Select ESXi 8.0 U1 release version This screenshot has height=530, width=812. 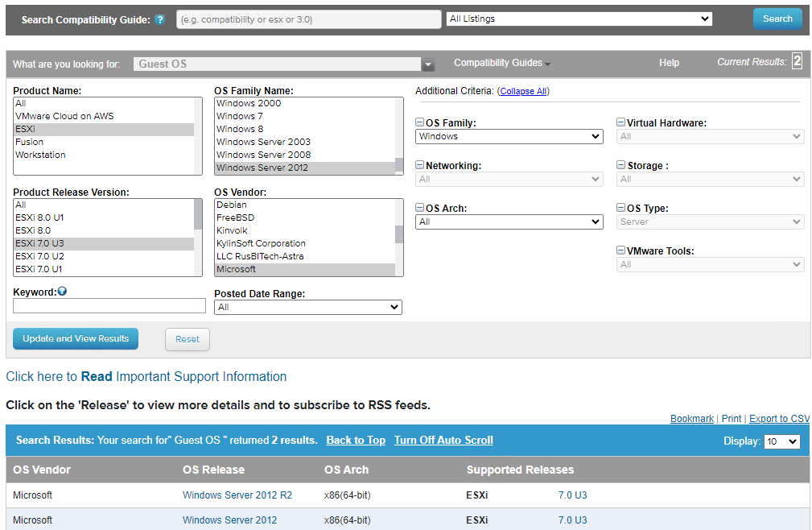coord(104,217)
